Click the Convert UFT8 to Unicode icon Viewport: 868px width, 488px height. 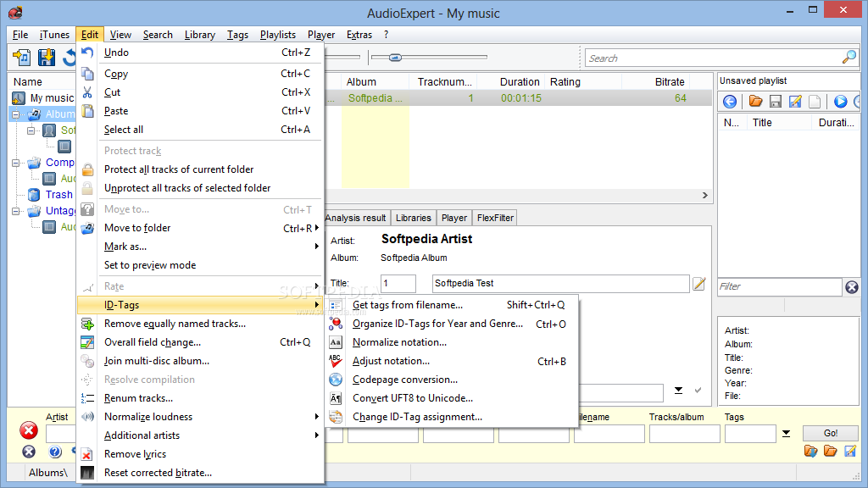pyautogui.click(x=336, y=398)
